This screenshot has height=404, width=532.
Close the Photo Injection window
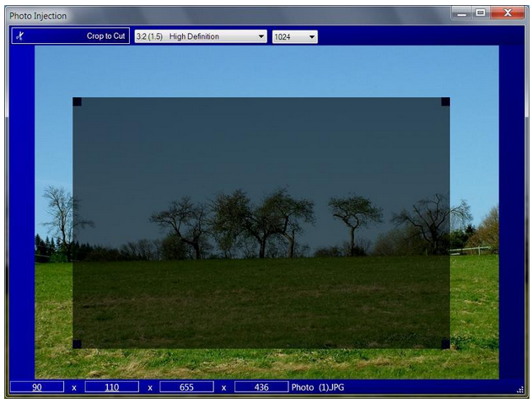click(x=508, y=13)
